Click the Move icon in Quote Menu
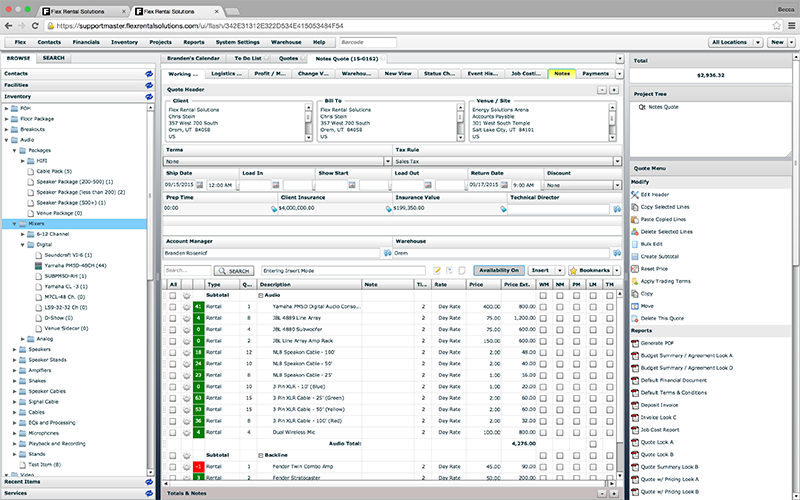 pyautogui.click(x=635, y=306)
